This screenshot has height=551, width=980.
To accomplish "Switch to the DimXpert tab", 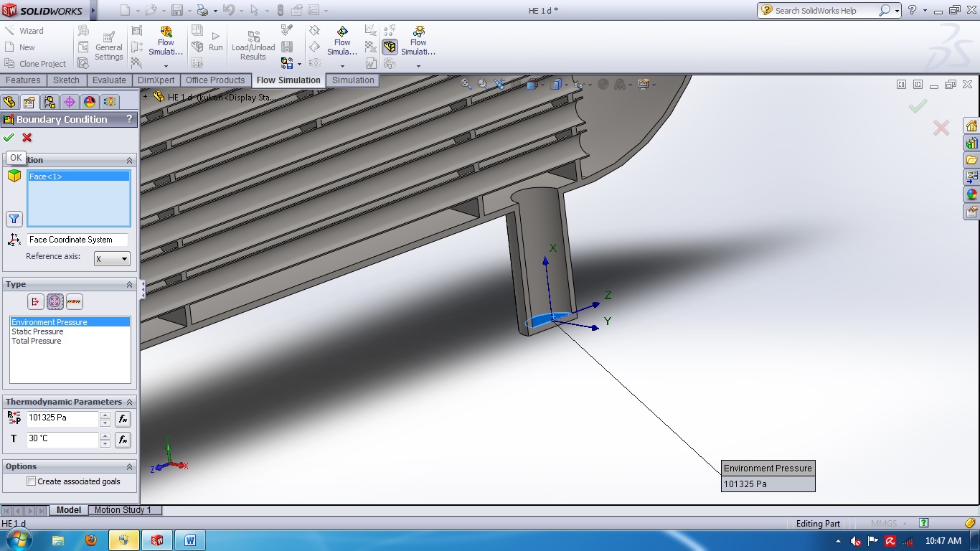I will [156, 80].
